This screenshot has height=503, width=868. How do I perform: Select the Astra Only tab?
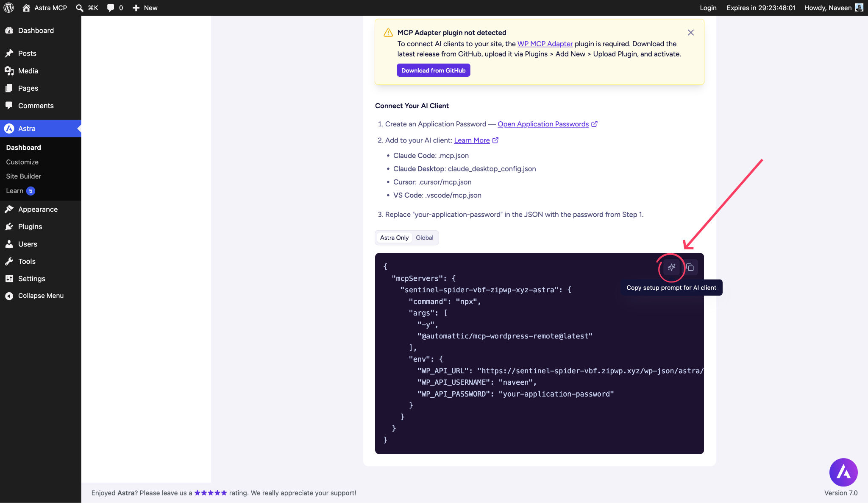[394, 238]
